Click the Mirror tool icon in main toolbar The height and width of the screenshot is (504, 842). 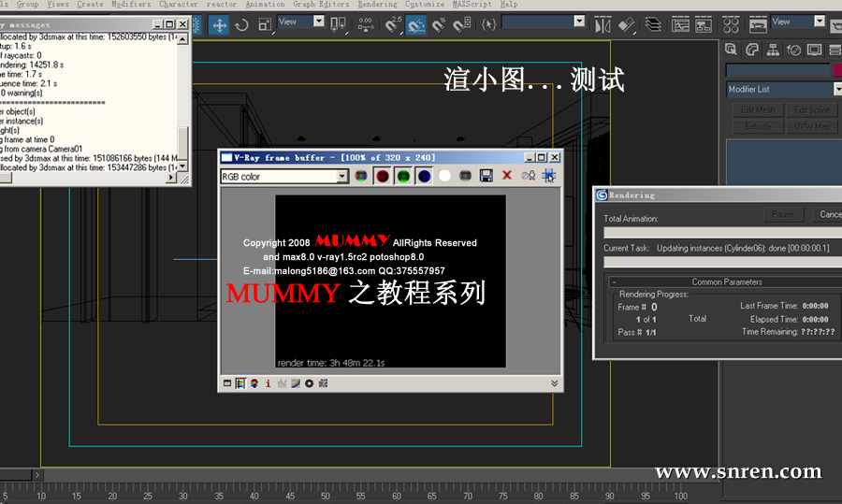pos(602,24)
